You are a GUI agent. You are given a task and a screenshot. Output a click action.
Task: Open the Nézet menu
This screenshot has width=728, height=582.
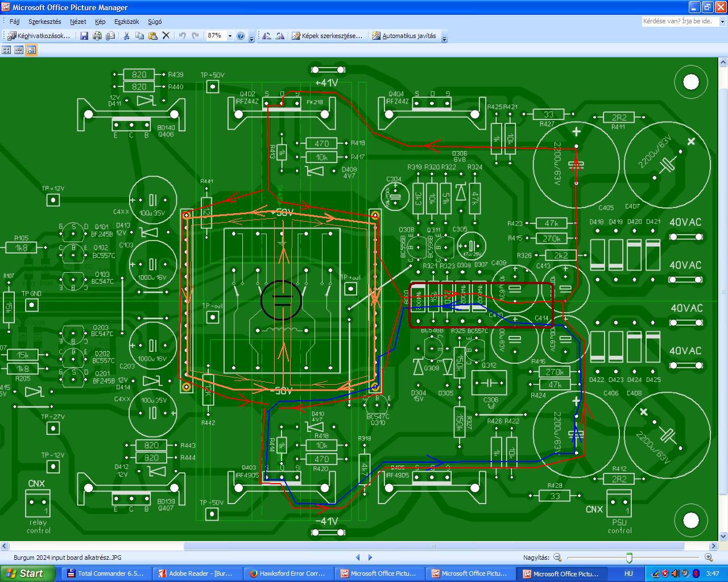tap(78, 22)
